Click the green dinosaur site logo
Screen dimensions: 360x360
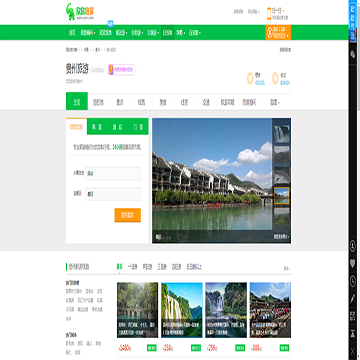(x=80, y=12)
